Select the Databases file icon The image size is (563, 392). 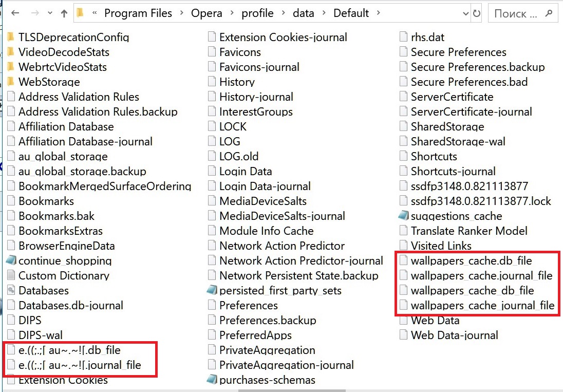click(11, 290)
